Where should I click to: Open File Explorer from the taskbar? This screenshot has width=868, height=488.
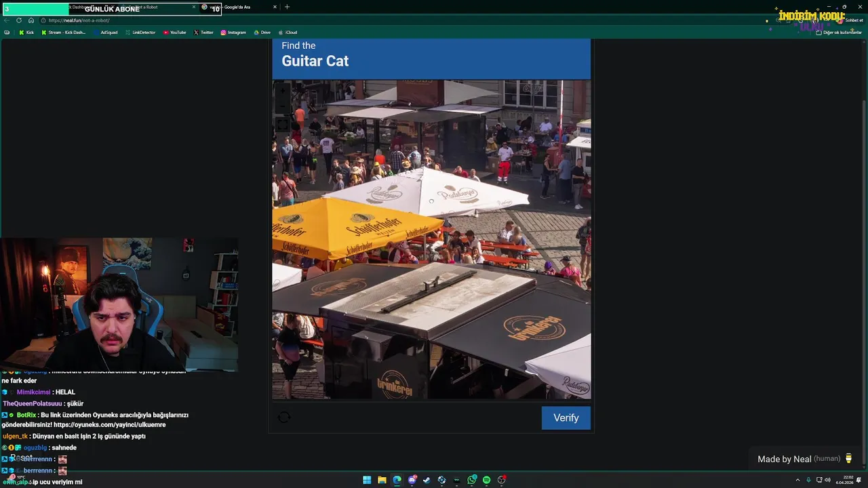[x=382, y=480]
